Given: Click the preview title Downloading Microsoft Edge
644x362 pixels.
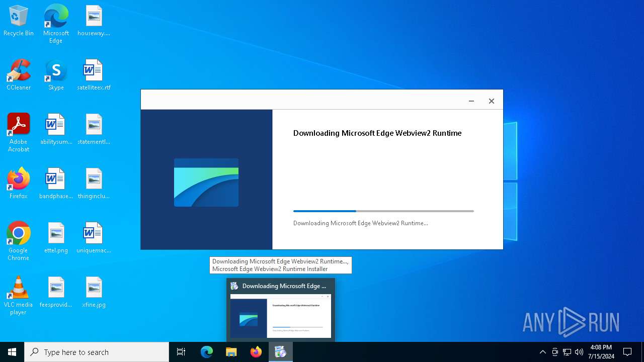Looking at the screenshot, I should click(x=284, y=286).
